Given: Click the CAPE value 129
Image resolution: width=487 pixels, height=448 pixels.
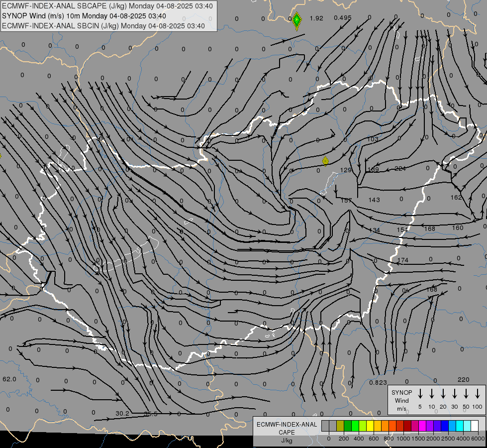Looking at the screenshot, I should (x=346, y=170).
